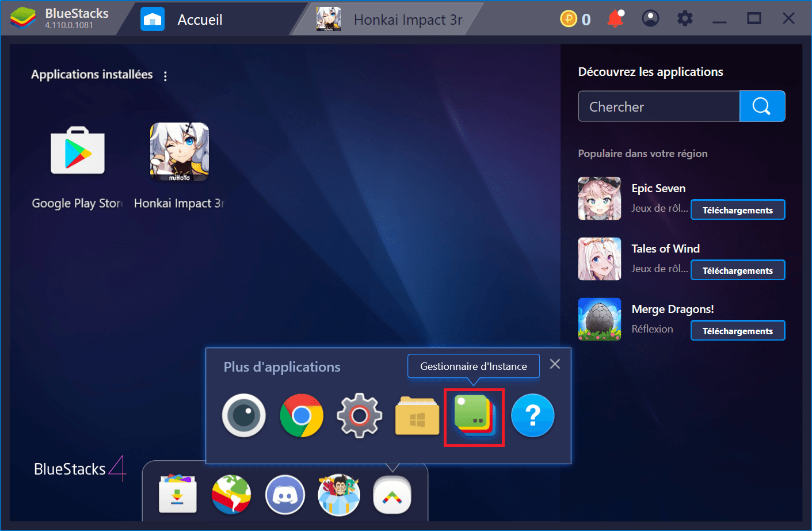
Task: Open Discord from the dock
Action: point(285,495)
